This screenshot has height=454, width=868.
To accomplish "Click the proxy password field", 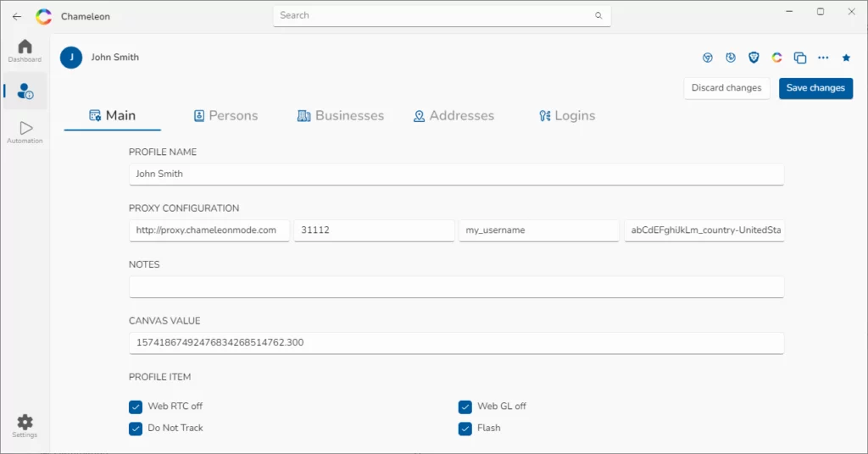I will click(704, 230).
